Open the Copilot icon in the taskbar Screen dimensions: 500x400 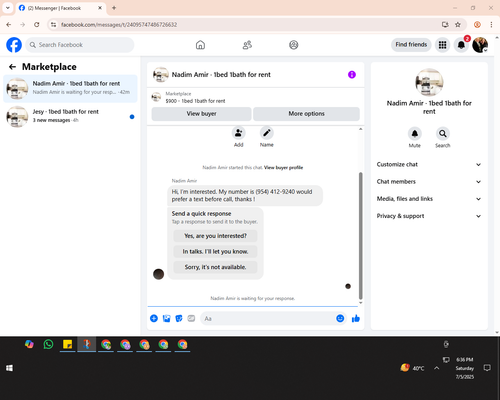[x=29, y=344]
